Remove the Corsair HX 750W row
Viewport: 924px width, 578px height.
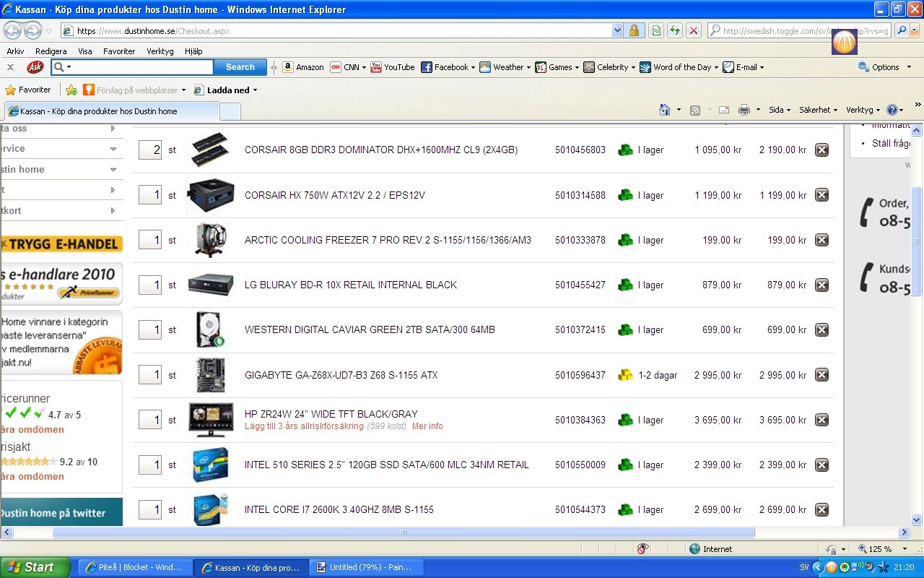tap(821, 194)
